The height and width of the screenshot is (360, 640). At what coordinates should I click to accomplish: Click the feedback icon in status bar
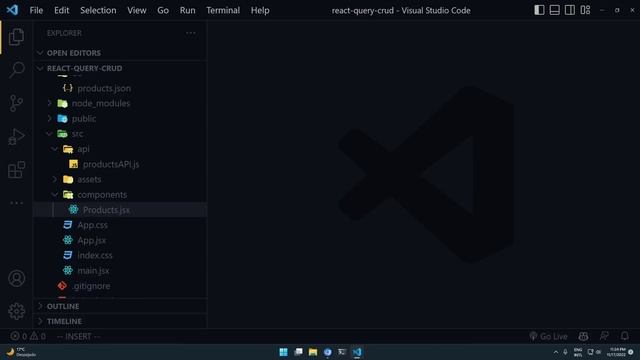coord(604,336)
